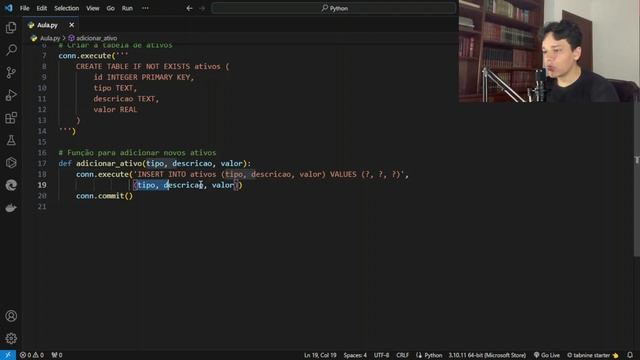Open the Search view in activity bar
Image resolution: width=640 pixels, height=360 pixels.
tap(11, 50)
